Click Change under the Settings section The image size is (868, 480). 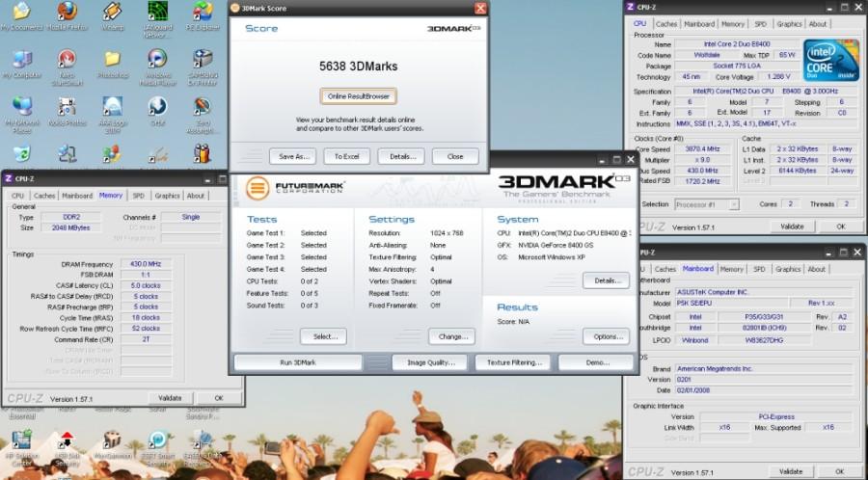[x=451, y=336]
